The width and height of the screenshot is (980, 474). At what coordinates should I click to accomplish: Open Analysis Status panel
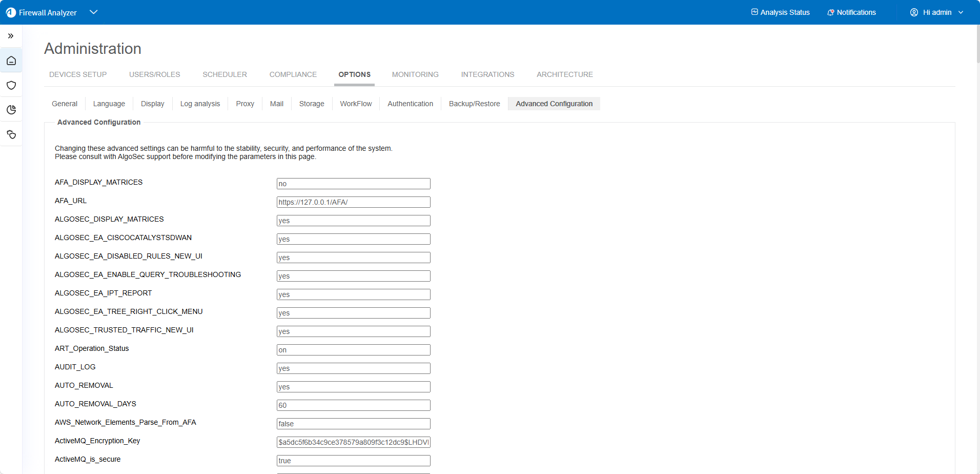780,12
